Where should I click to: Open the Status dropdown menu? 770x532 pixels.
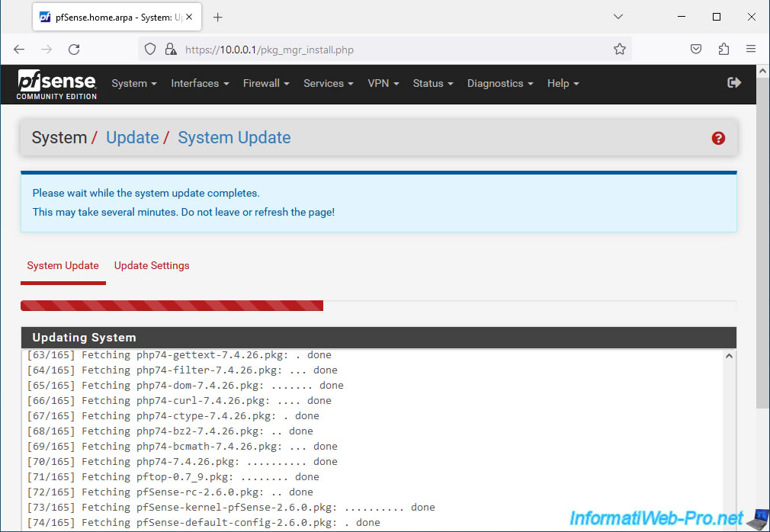point(433,83)
